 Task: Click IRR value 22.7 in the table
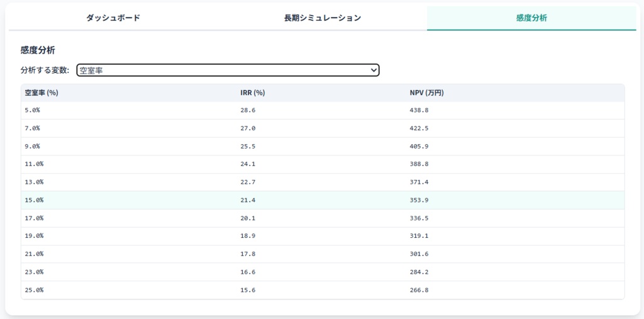(x=248, y=182)
